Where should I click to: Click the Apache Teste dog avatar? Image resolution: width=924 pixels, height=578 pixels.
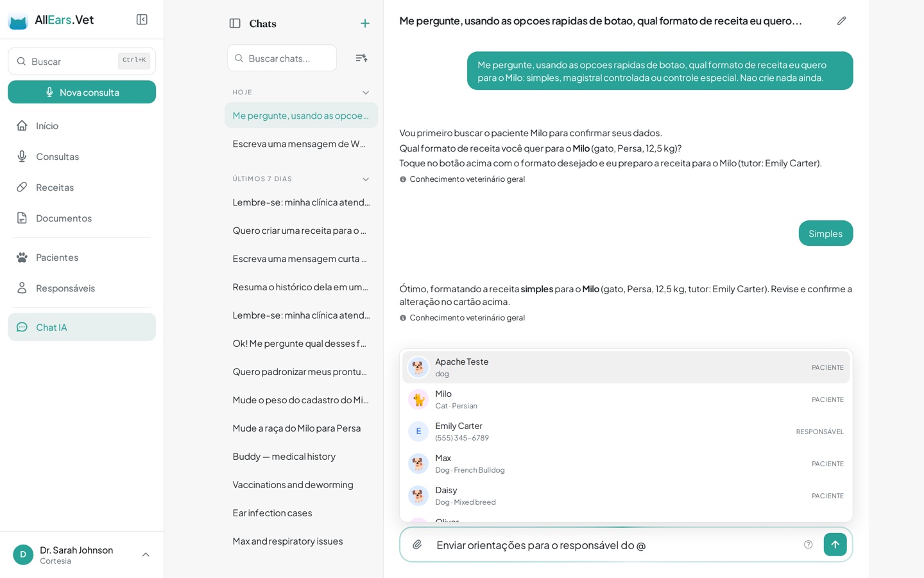418,367
